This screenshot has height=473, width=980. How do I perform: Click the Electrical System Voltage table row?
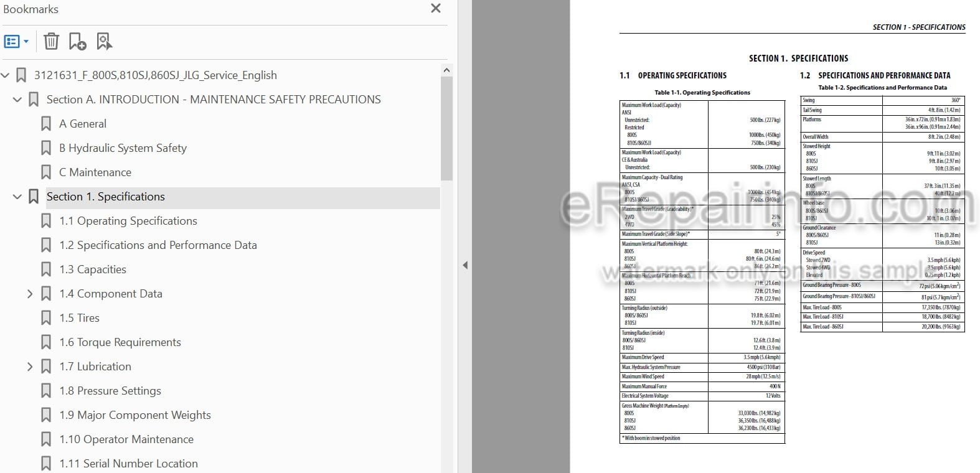[x=702, y=396]
